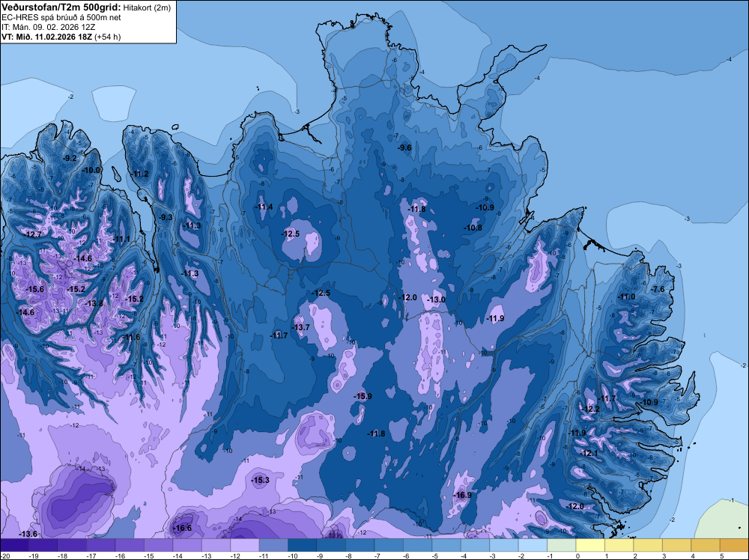Viewport: 749px width, 560px height.
Task: Select the legend color swatch labeled 0
Action: pyautogui.click(x=590, y=545)
